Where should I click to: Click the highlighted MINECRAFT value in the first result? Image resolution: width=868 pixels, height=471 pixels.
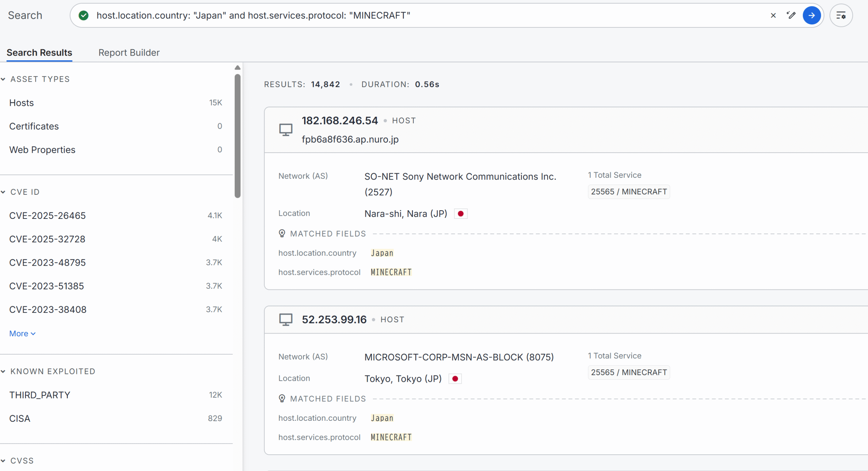(391, 272)
